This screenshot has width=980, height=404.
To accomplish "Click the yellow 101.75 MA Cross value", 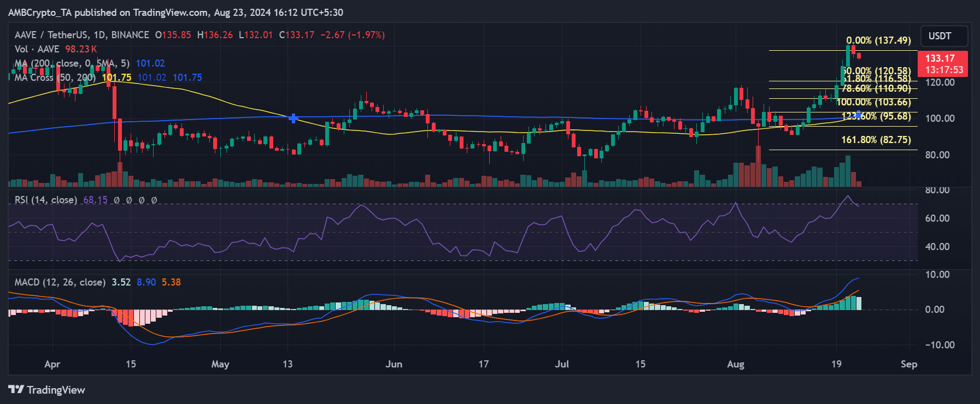I will (117, 78).
